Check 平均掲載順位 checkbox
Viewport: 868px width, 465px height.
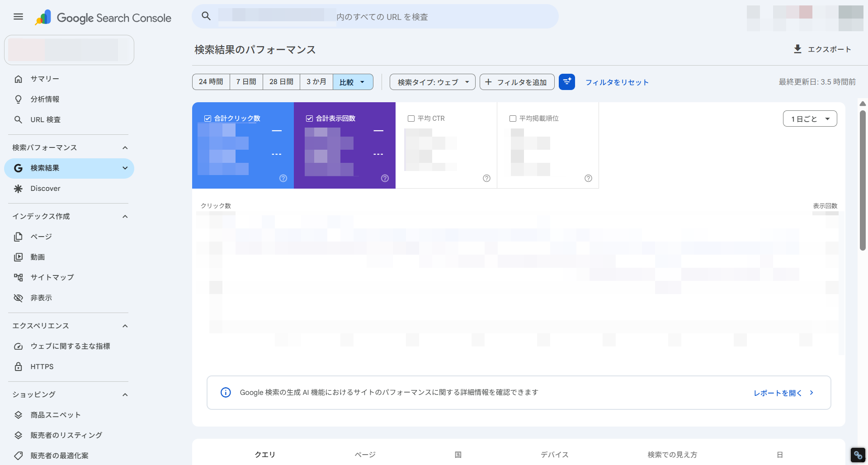(513, 119)
